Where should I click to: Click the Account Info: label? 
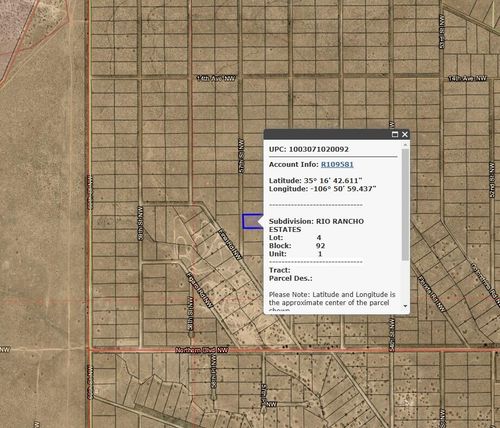[294, 164]
